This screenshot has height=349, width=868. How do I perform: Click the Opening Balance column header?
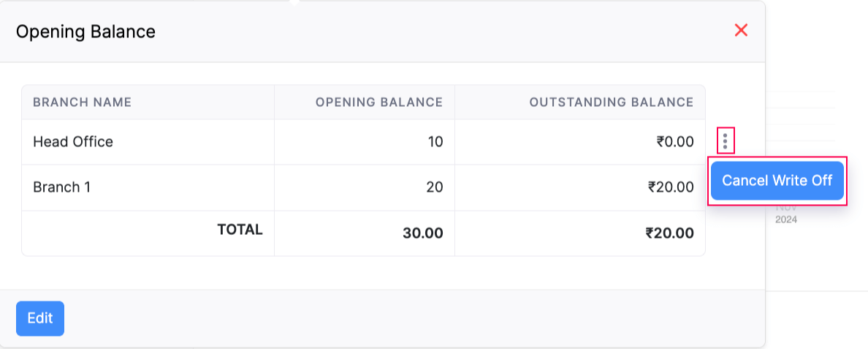pos(378,102)
